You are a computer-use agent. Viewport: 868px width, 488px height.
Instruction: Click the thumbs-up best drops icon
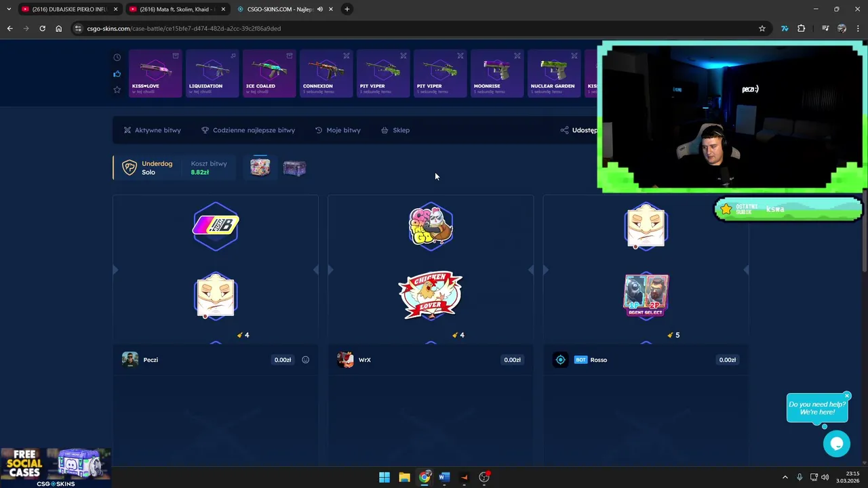(117, 74)
